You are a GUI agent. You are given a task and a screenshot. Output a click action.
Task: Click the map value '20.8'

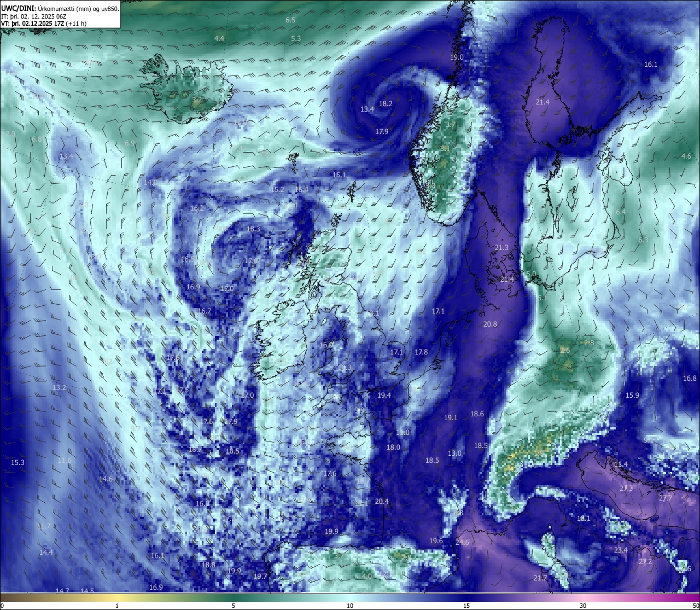coord(490,324)
